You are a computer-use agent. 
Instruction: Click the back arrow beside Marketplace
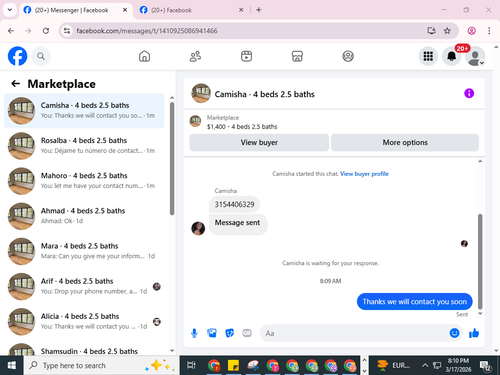point(15,84)
